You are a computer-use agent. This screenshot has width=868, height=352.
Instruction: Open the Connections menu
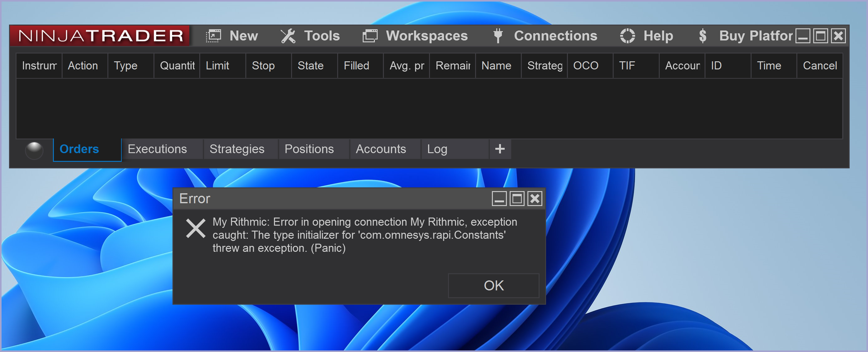[x=555, y=36]
